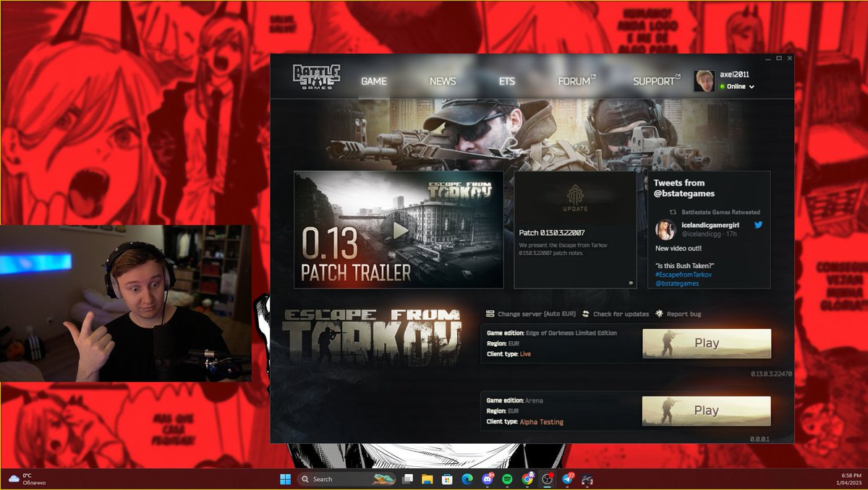Open Microsoft Store from the taskbar
This screenshot has width=868, height=490.
click(x=447, y=478)
